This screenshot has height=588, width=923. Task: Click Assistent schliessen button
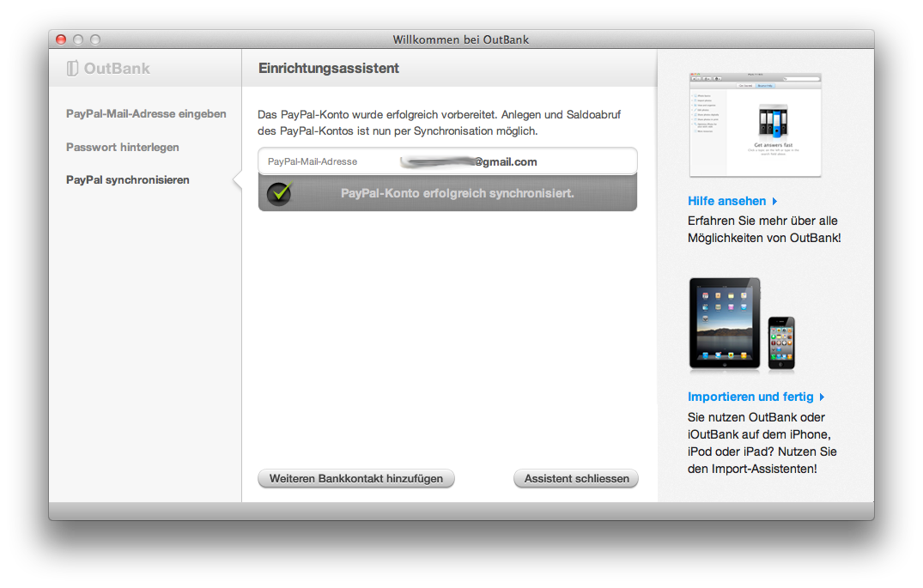[x=576, y=478]
